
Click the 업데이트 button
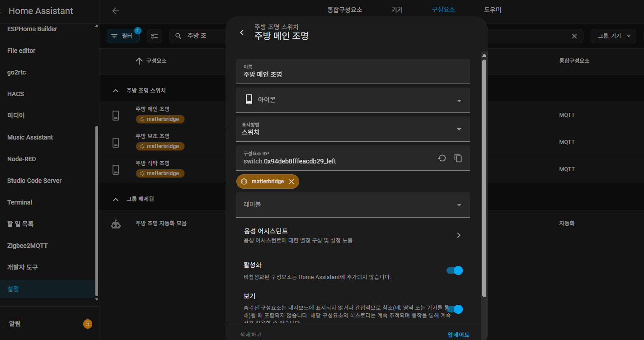(x=458, y=335)
